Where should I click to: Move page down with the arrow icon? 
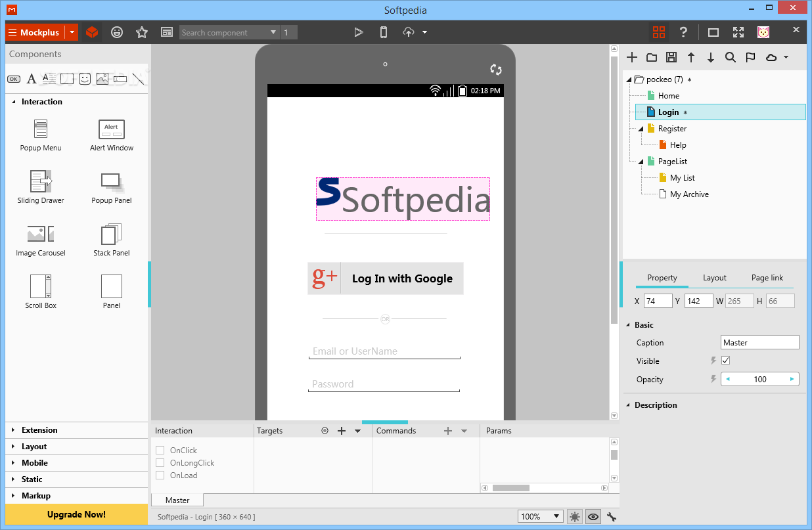coord(711,57)
